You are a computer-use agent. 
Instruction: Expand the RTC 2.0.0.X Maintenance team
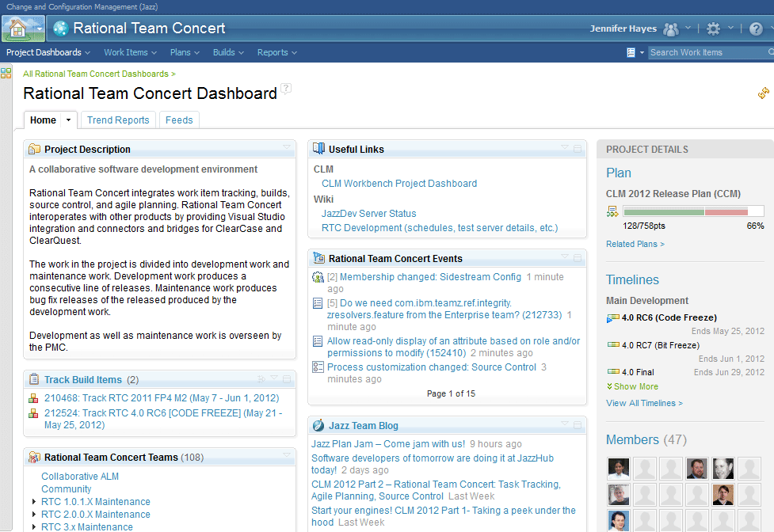tap(33, 515)
